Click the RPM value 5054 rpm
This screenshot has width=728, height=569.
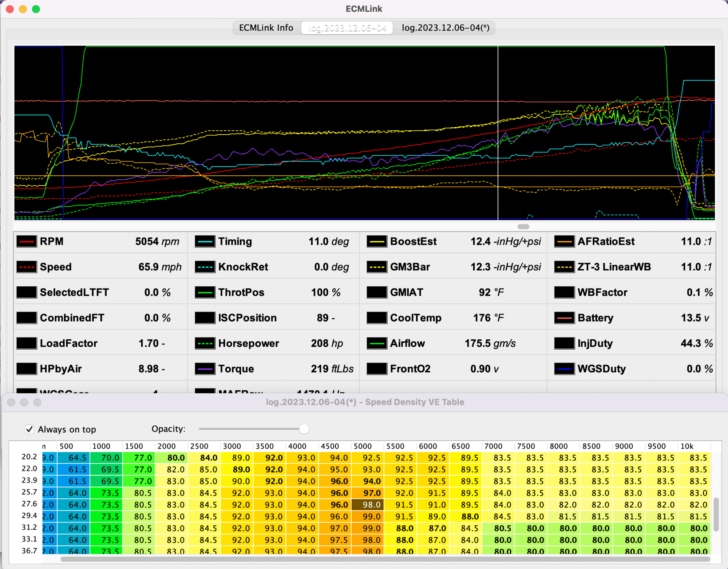157,242
